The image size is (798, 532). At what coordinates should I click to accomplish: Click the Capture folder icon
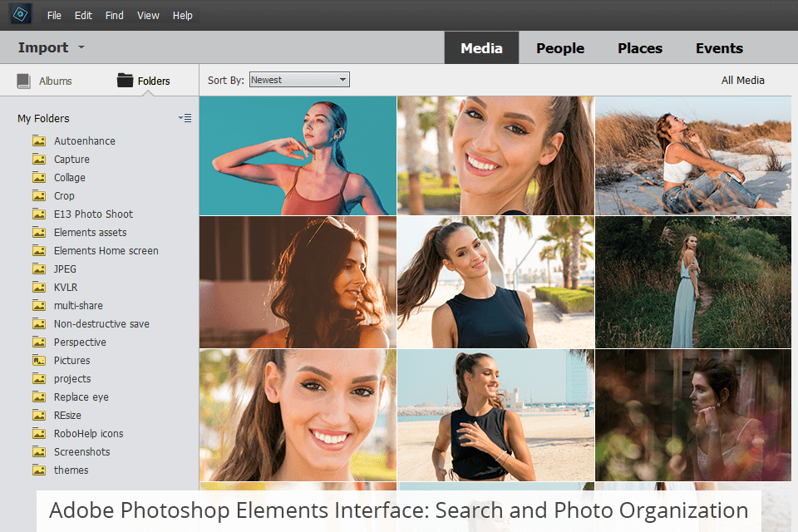coord(39,160)
